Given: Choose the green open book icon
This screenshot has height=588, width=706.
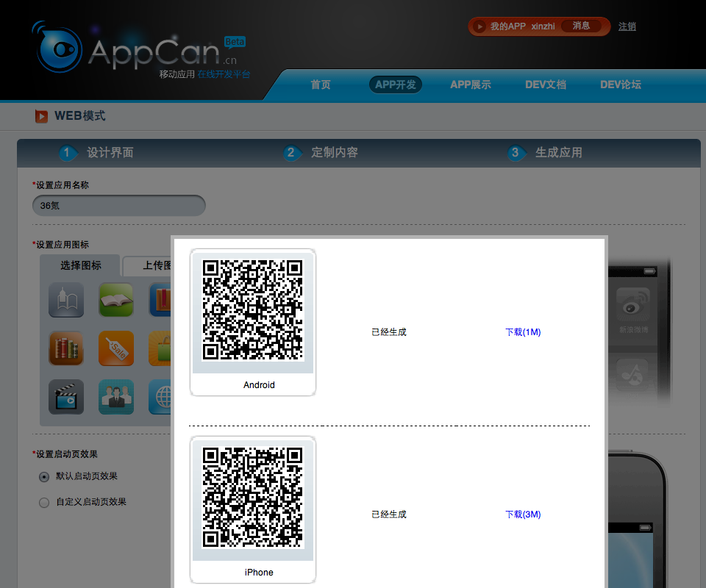Looking at the screenshot, I should [x=116, y=300].
